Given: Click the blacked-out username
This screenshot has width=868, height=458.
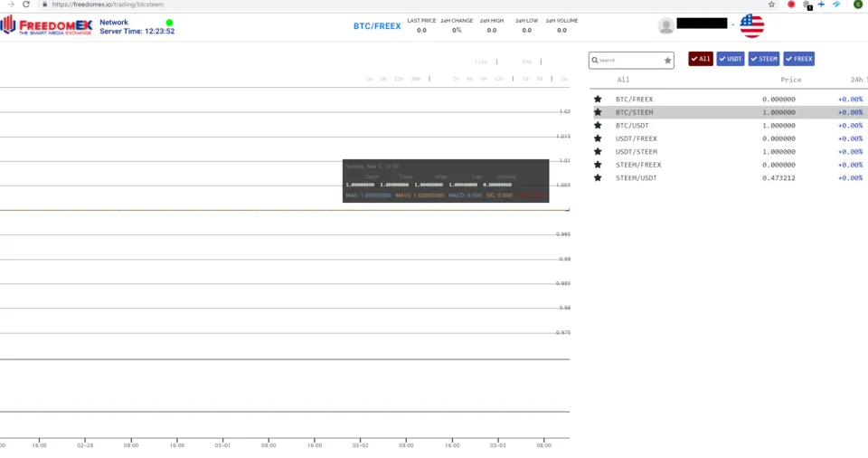Looking at the screenshot, I should pos(702,24).
